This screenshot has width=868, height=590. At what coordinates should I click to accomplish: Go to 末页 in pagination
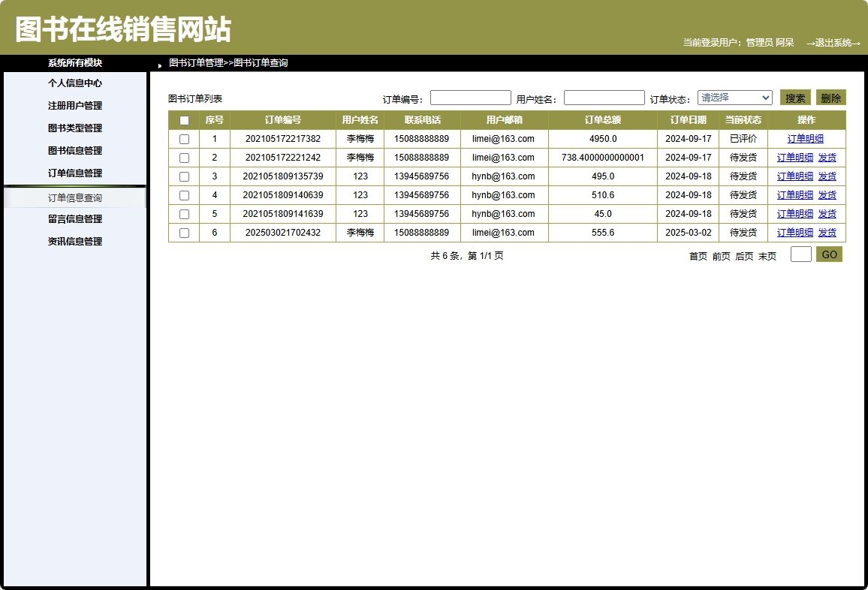[x=767, y=255]
